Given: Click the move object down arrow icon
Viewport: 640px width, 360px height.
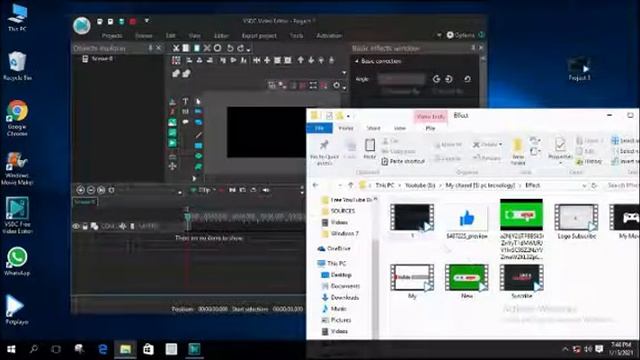Looking at the screenshot, I should [311, 60].
